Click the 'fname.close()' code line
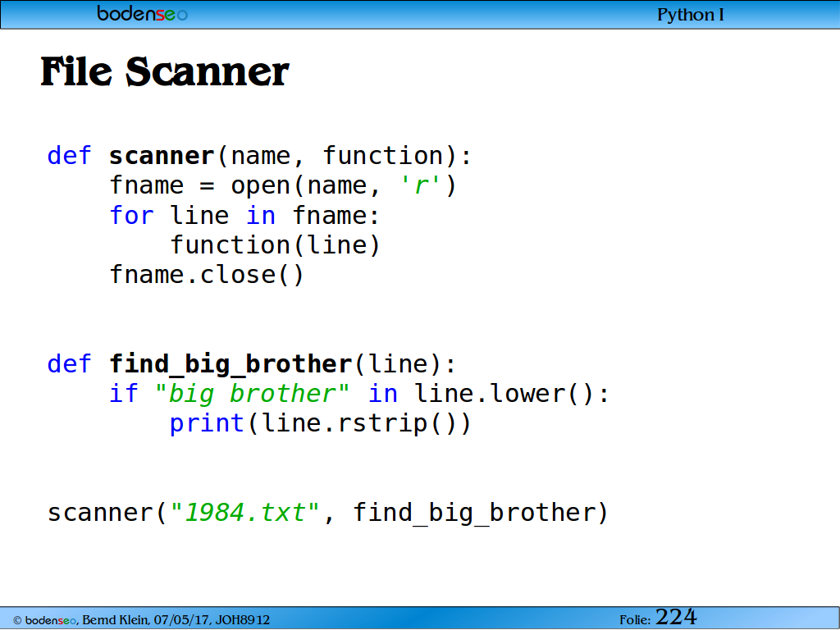Screen dimensions: 840x630 [206, 275]
